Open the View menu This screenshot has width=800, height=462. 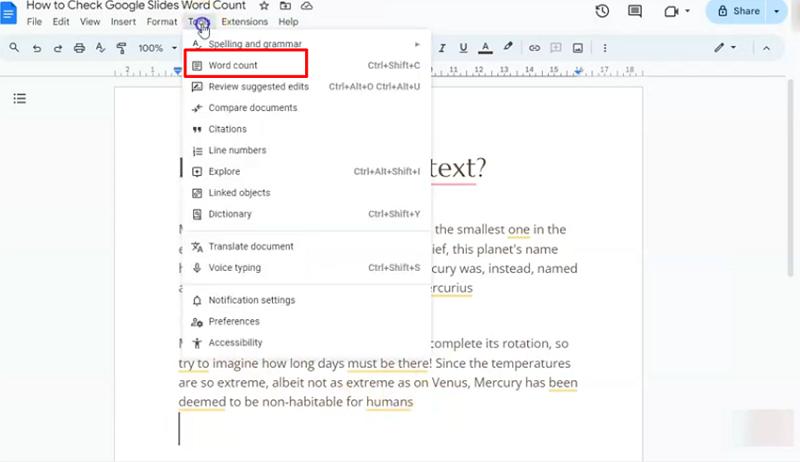coord(90,22)
